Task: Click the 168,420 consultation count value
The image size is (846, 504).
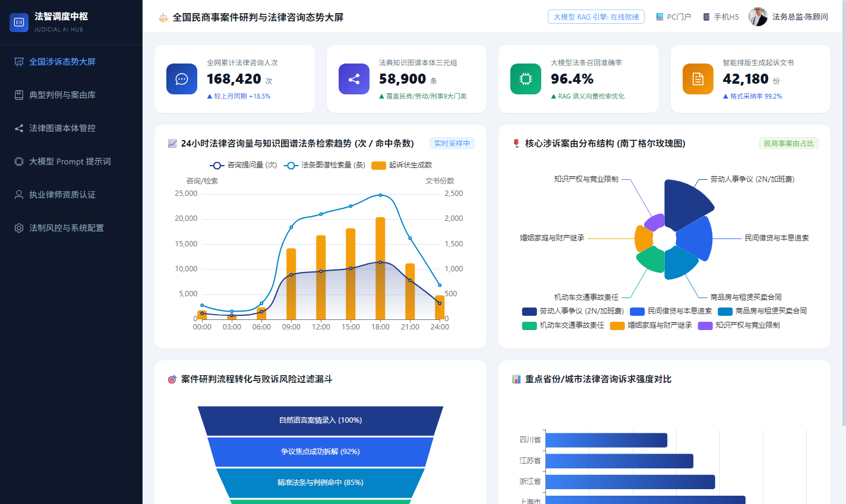Action: (x=234, y=79)
